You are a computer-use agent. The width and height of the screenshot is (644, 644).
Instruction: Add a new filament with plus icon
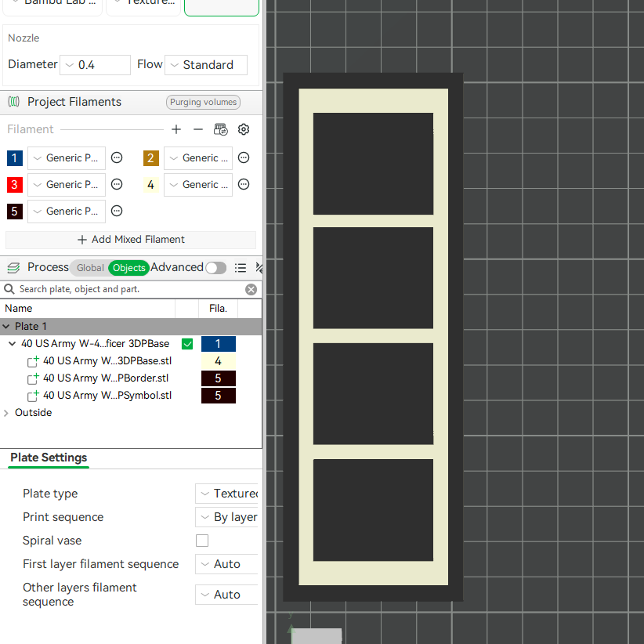175,129
